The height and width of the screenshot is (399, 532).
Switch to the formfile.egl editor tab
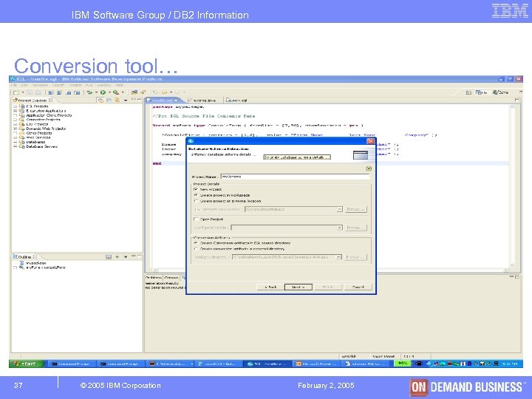[x=162, y=100]
